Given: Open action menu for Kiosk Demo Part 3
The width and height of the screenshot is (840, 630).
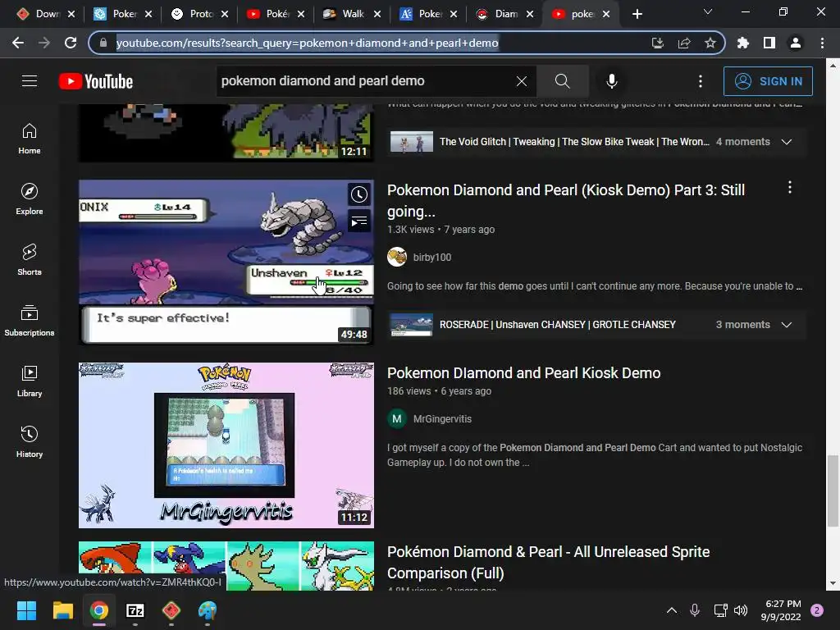Looking at the screenshot, I should click(790, 188).
